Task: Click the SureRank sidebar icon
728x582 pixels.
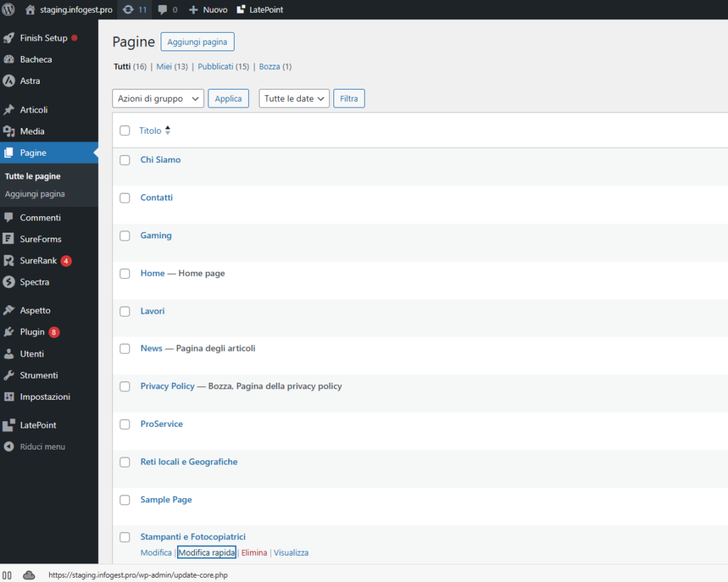Action: (9, 261)
